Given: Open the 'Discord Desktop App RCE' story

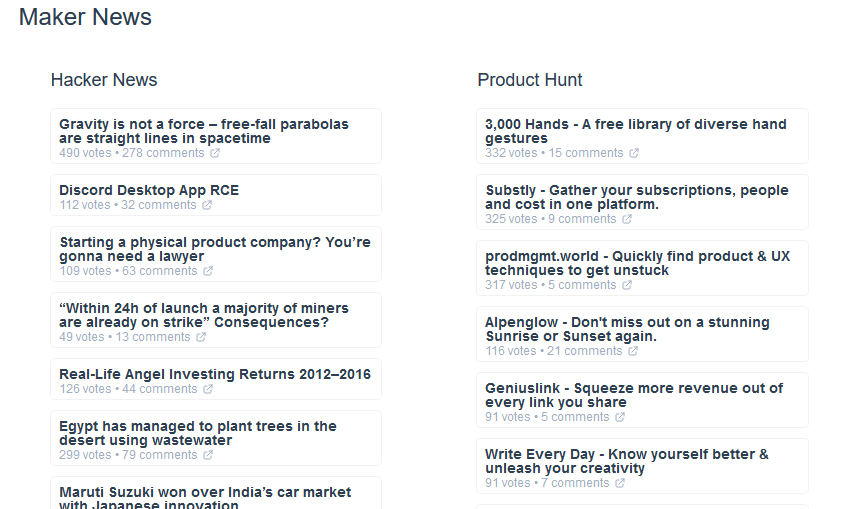Looking at the screenshot, I should [149, 190].
